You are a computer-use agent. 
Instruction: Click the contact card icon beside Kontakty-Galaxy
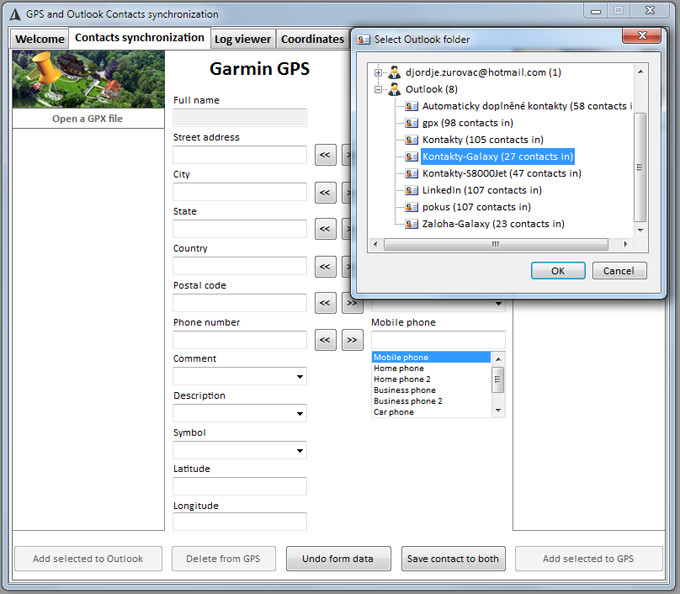pyautogui.click(x=411, y=157)
